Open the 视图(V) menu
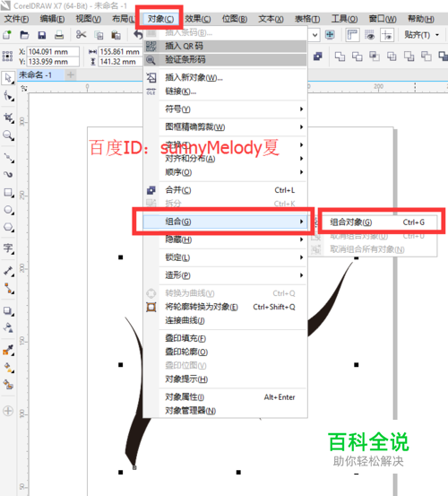Screen dimensions: 448x496 point(89,19)
